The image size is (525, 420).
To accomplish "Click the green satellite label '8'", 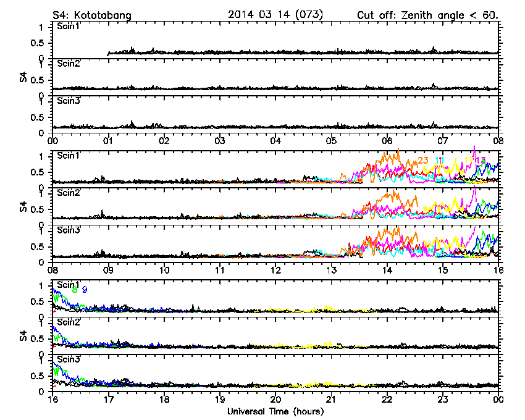I will click(75, 290).
